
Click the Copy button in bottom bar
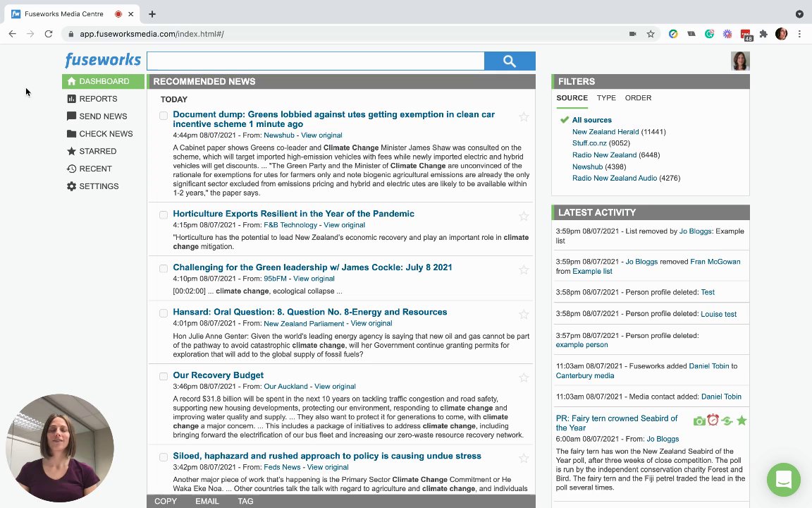pyautogui.click(x=166, y=501)
